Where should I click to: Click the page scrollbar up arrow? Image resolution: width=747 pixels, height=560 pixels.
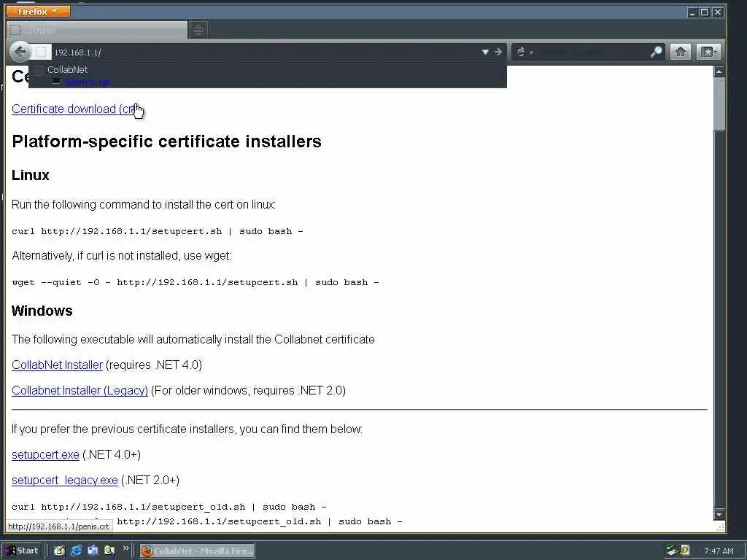click(x=719, y=71)
